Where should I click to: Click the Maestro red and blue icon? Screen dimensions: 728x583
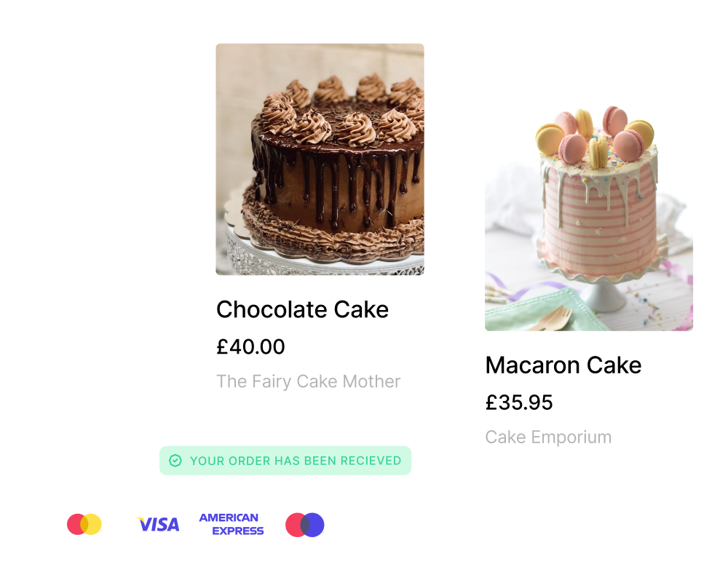(x=304, y=525)
